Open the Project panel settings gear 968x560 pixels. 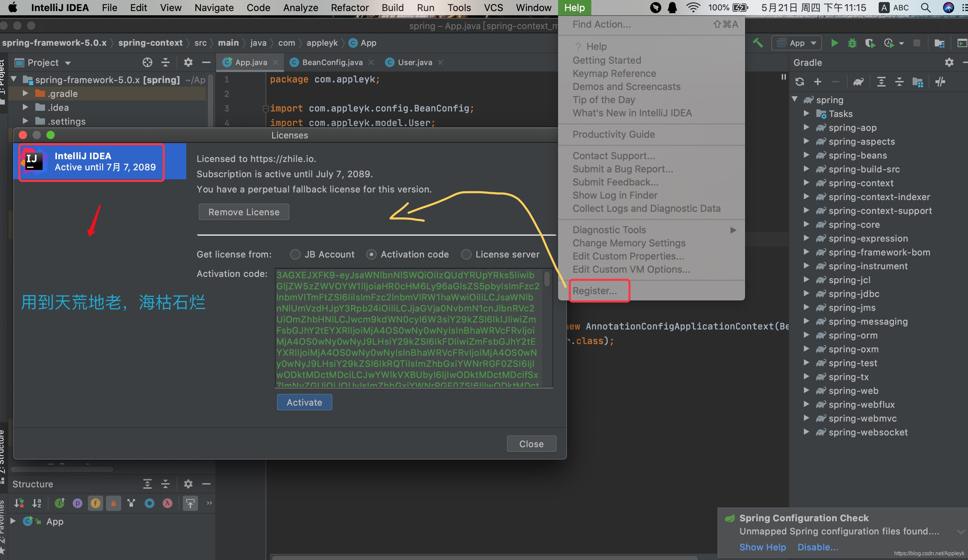click(x=188, y=62)
